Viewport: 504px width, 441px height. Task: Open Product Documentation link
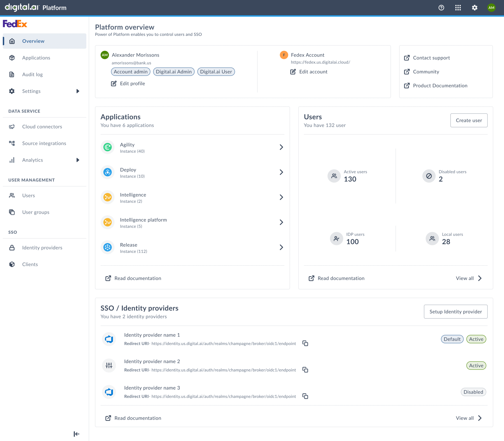click(x=440, y=85)
